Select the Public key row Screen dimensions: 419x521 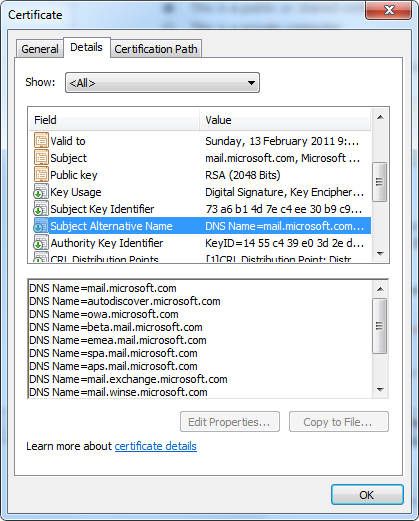pos(200,175)
